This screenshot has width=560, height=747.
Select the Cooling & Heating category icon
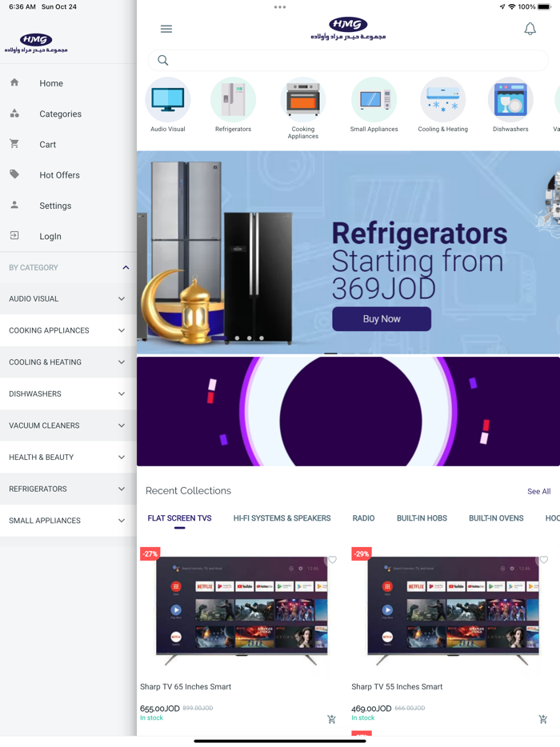(x=442, y=100)
